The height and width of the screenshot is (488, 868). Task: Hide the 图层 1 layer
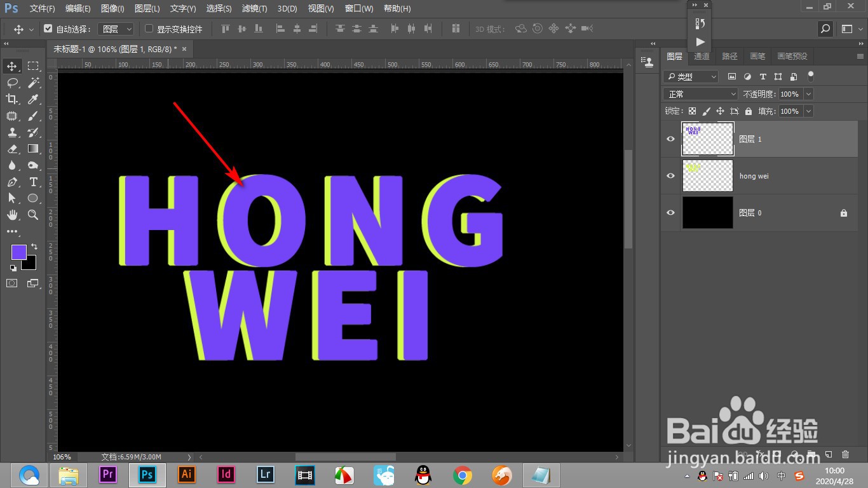(670, 139)
